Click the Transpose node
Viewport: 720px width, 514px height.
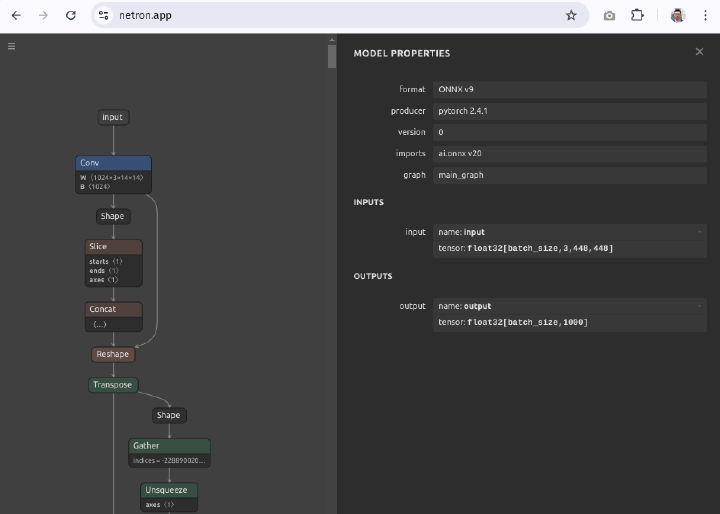(112, 385)
